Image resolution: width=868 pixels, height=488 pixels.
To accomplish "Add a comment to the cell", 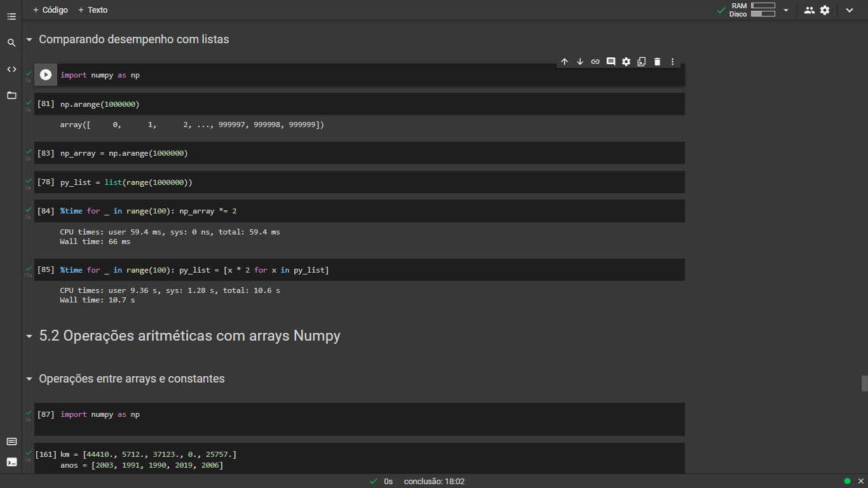I will tap(611, 62).
